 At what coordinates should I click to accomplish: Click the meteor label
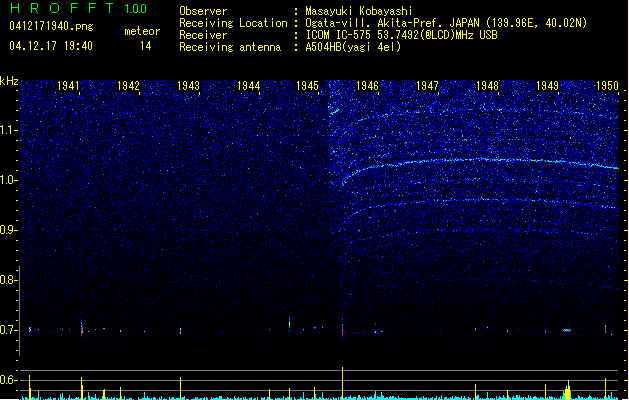142,31
